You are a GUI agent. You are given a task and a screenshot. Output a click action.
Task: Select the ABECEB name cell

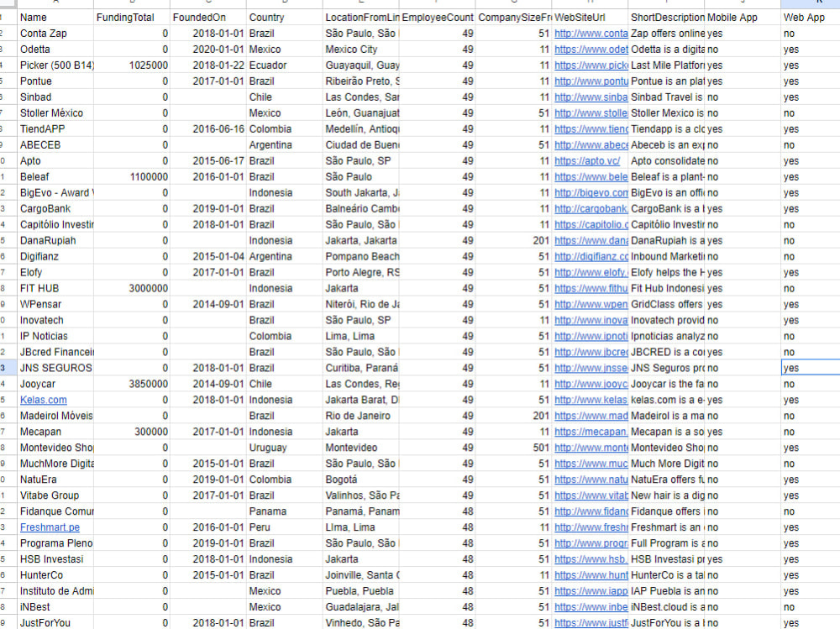pyautogui.click(x=55, y=144)
